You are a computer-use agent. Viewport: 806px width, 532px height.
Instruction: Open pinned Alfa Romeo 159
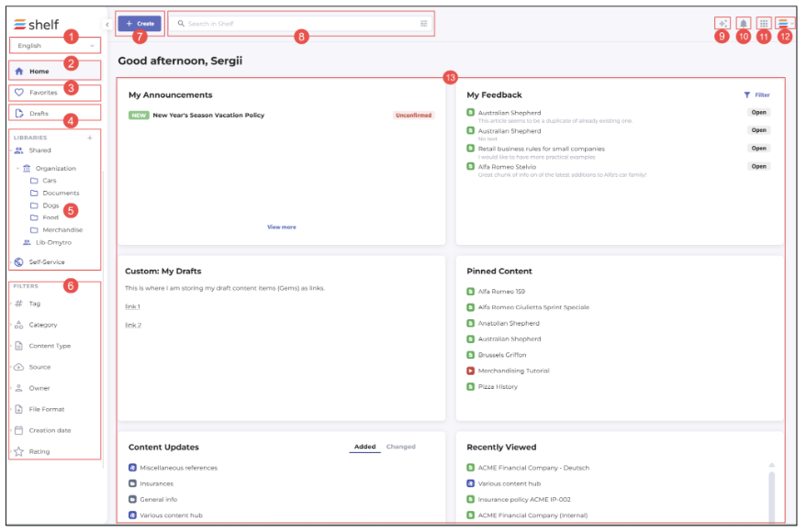click(x=502, y=292)
